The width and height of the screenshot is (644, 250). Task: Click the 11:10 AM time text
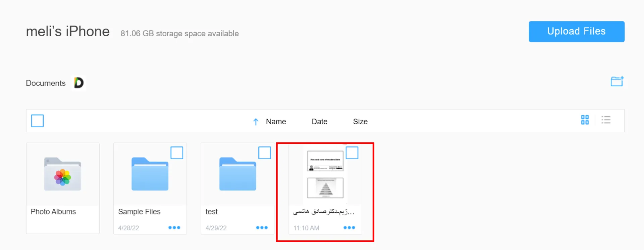tap(306, 228)
